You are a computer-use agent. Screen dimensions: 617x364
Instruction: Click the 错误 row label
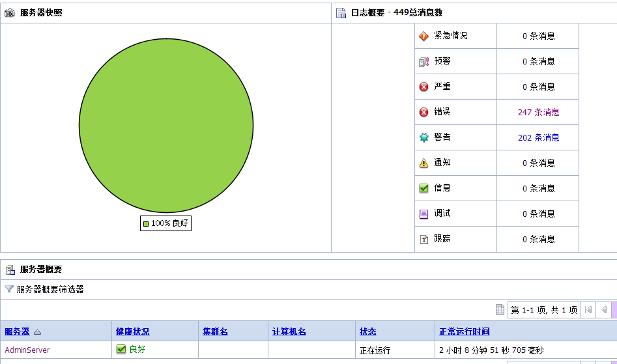tap(442, 111)
